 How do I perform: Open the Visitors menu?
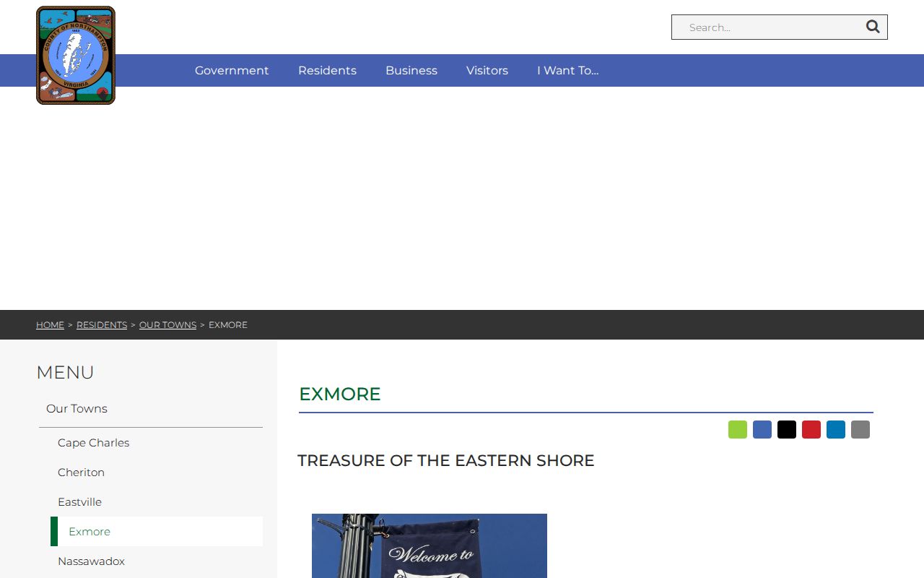pos(487,70)
